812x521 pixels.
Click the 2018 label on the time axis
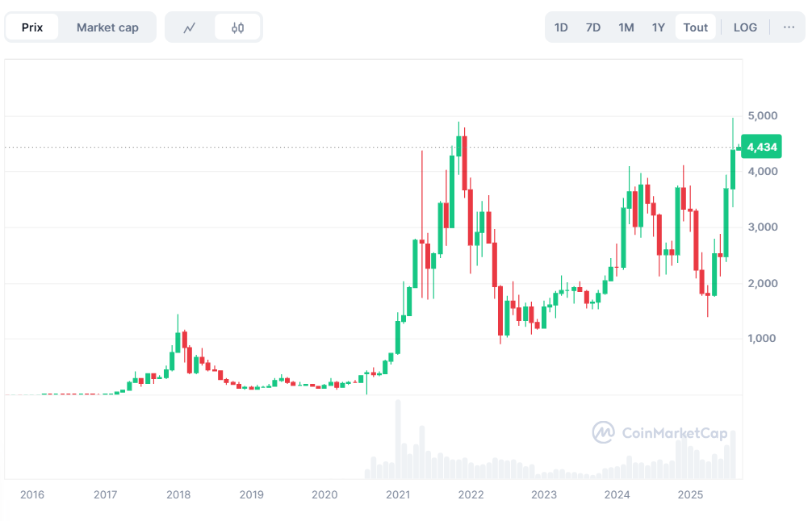(x=178, y=494)
